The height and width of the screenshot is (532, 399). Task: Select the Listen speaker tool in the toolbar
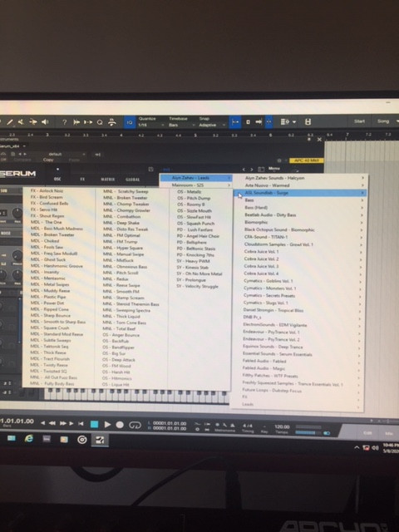tap(45, 122)
